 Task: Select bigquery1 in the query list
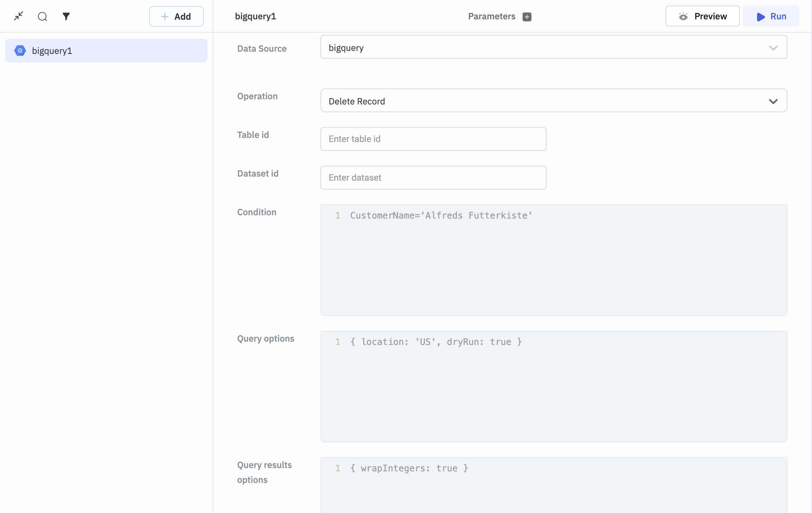pos(106,51)
